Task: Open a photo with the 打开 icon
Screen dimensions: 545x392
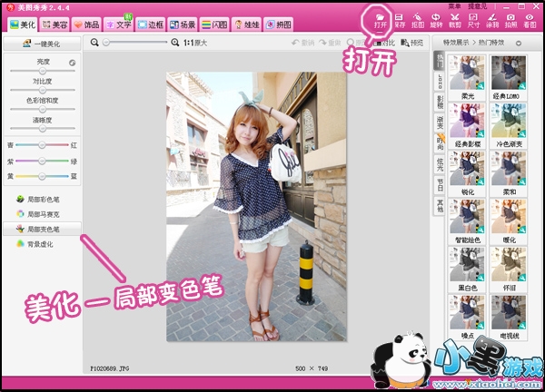Action: point(380,21)
